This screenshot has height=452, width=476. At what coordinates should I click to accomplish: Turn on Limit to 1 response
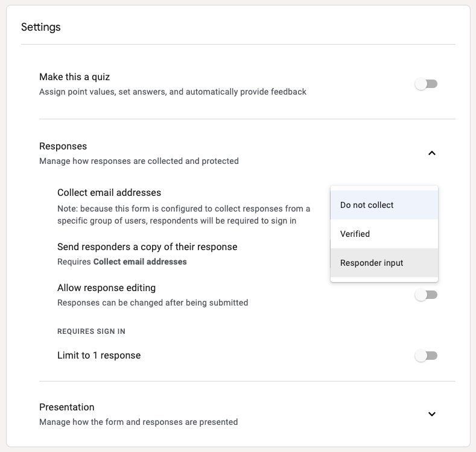click(426, 356)
